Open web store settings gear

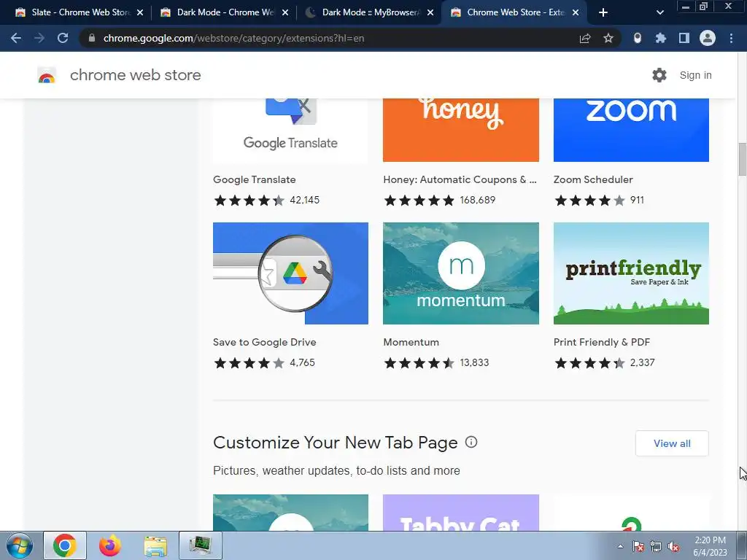[x=659, y=75]
